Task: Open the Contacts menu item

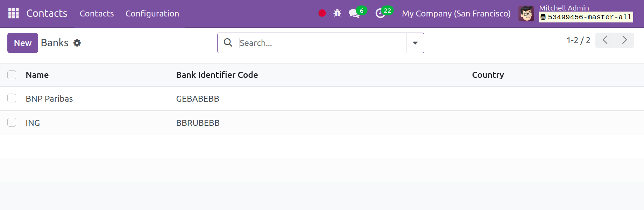Action: [97, 14]
